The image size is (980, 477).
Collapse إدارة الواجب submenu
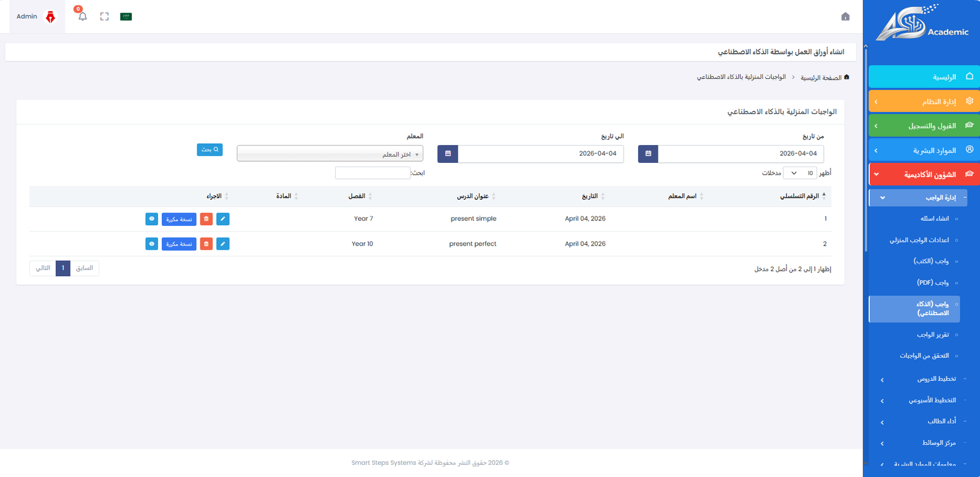coord(918,198)
